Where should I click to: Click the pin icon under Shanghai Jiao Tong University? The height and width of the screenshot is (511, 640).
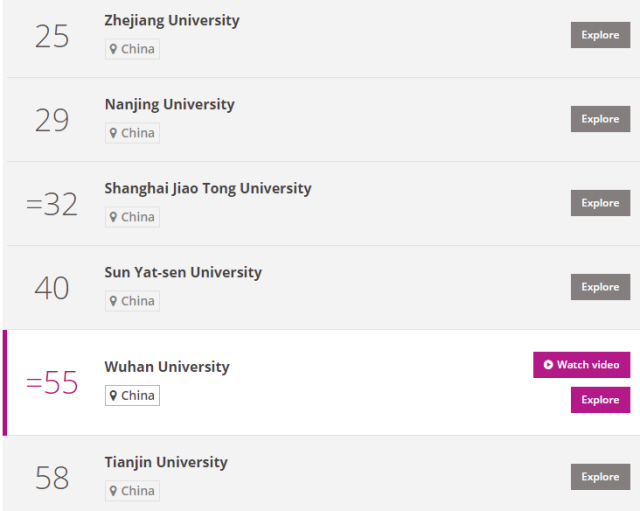pos(114,217)
